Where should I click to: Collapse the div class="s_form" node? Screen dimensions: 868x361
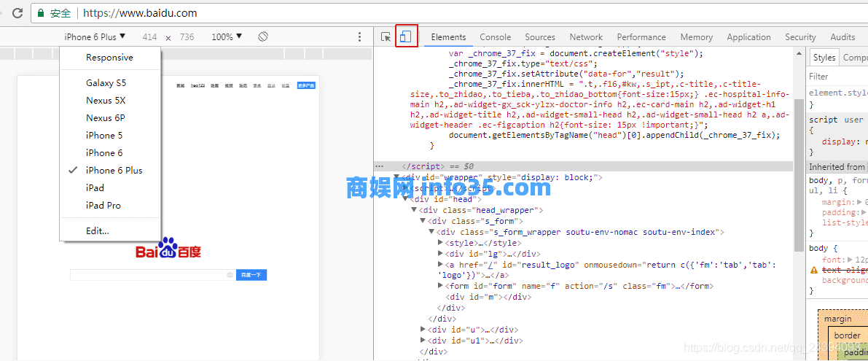click(x=423, y=222)
